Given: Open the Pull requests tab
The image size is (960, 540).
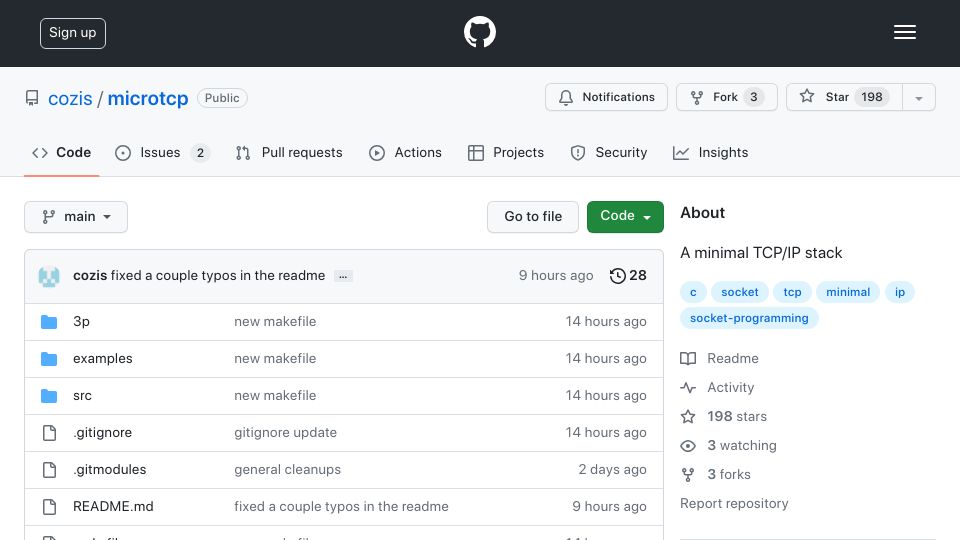Looking at the screenshot, I should tap(289, 152).
